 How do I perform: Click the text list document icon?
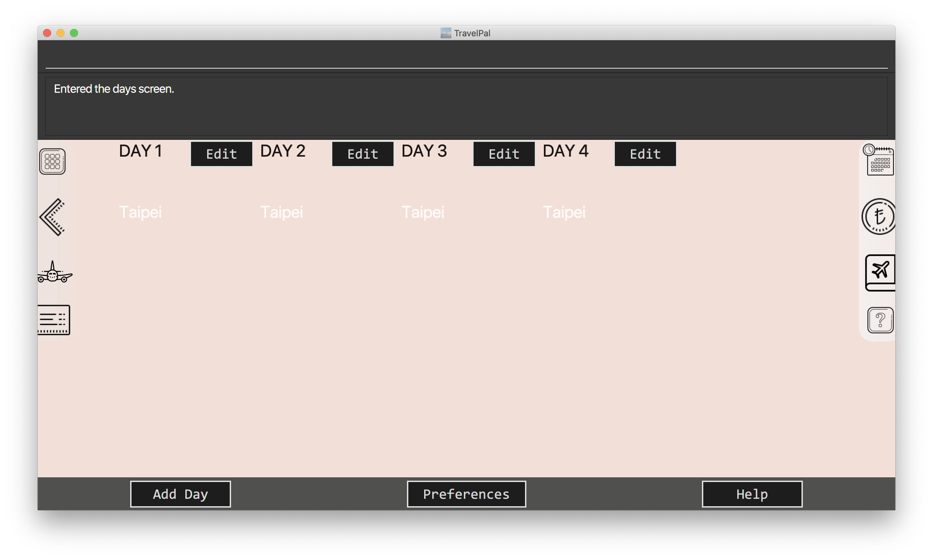tap(53, 320)
